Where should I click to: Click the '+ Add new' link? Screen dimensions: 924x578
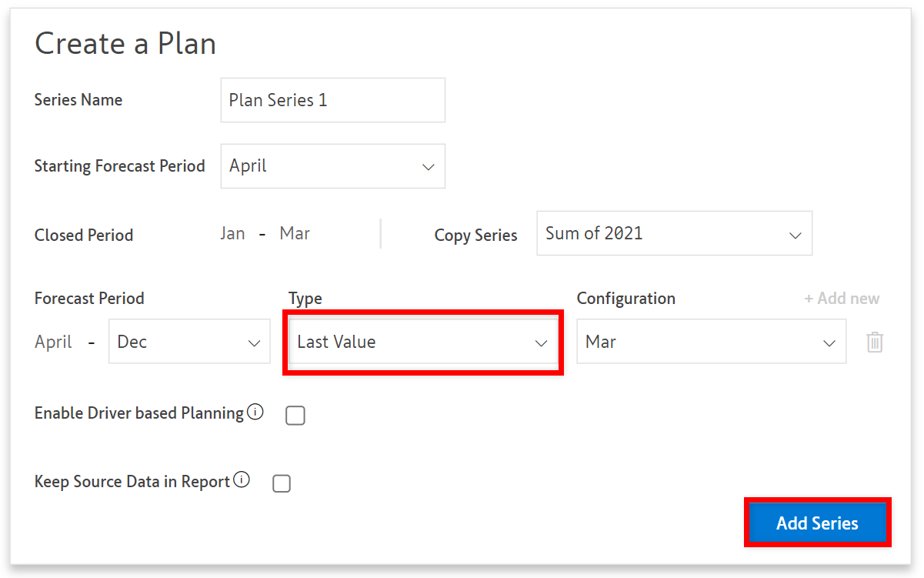842,299
